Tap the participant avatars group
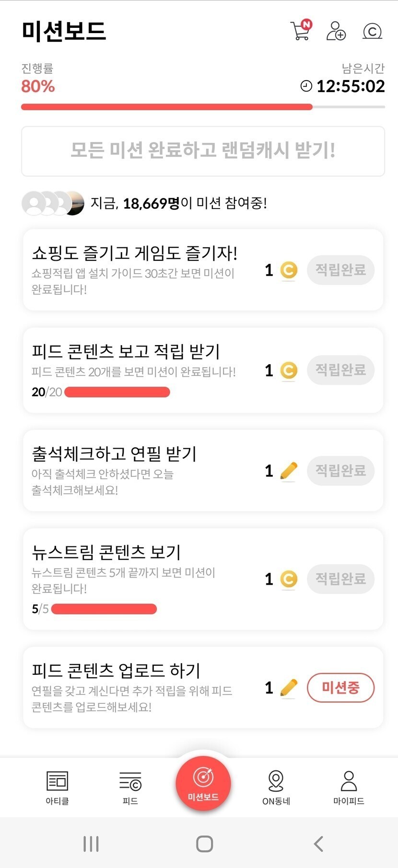The width and height of the screenshot is (398, 868). click(53, 203)
